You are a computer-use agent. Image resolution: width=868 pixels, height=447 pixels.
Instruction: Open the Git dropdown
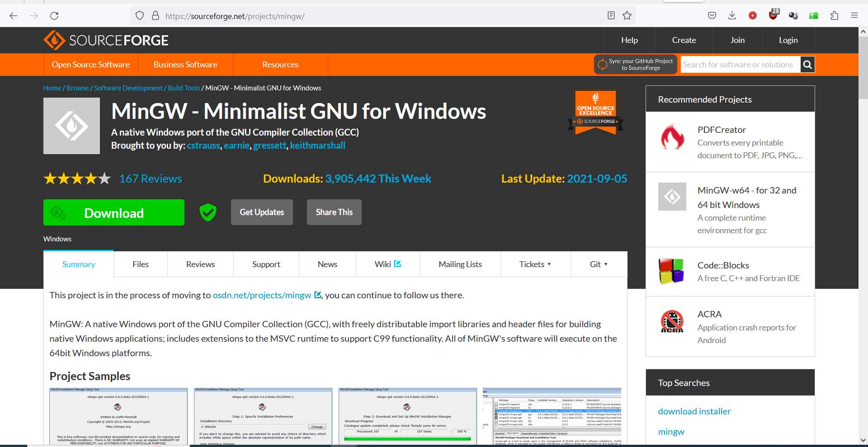point(598,264)
